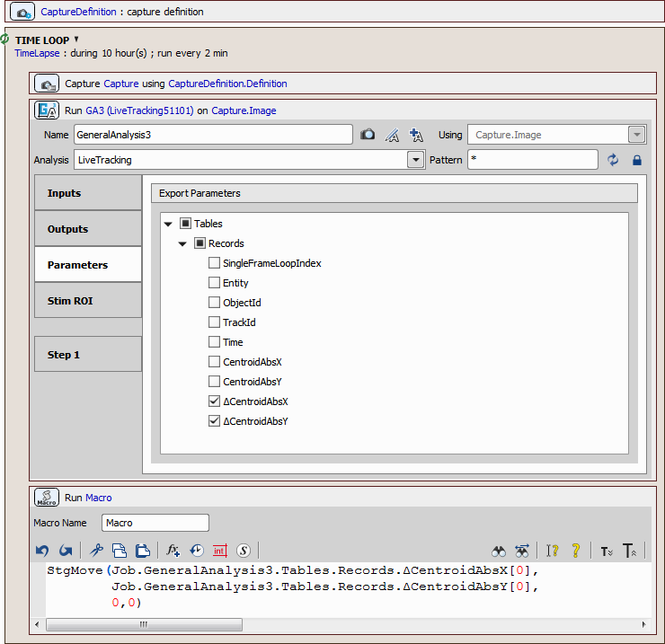Screen dimensions: 665x644
Task: Check the CentroidAbsY checkbox
Action: (214, 381)
